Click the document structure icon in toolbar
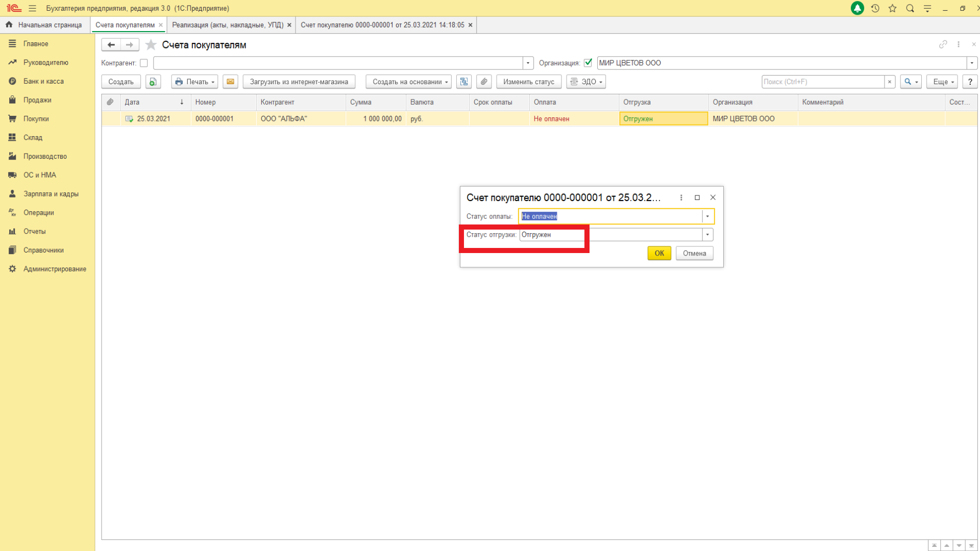 (x=463, y=82)
